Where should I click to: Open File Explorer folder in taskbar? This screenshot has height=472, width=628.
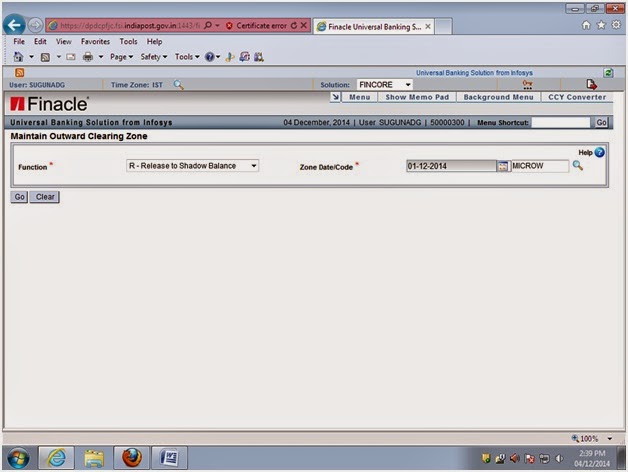point(94,458)
